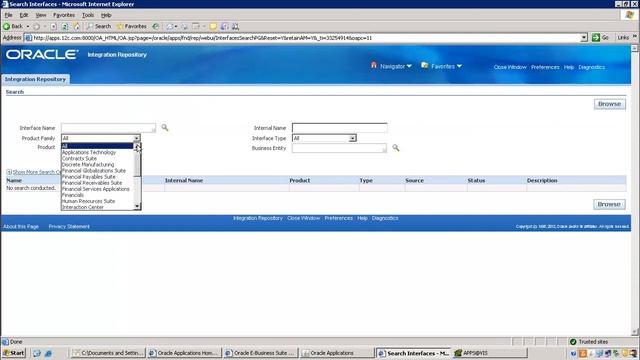Click the Stop page loading icon
The image size is (640, 360).
click(53, 26)
